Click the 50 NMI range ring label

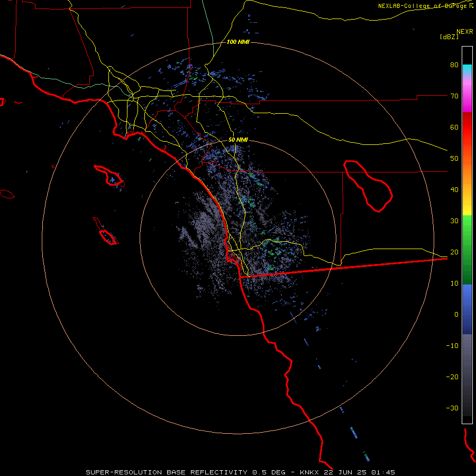click(238, 140)
